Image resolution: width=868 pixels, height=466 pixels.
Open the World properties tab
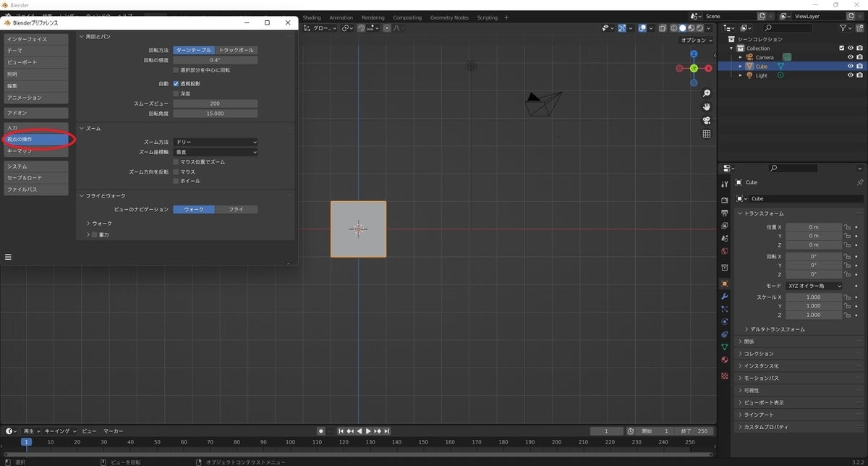pyautogui.click(x=725, y=251)
